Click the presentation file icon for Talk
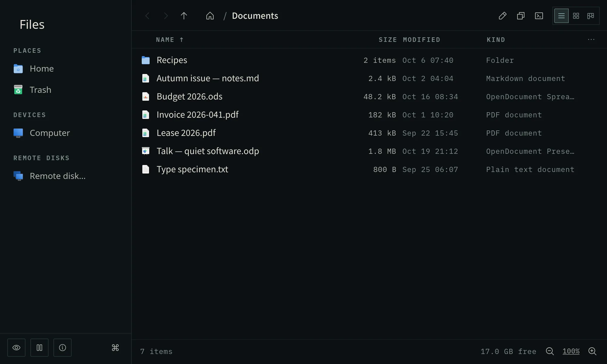This screenshot has height=364, width=607. (146, 151)
